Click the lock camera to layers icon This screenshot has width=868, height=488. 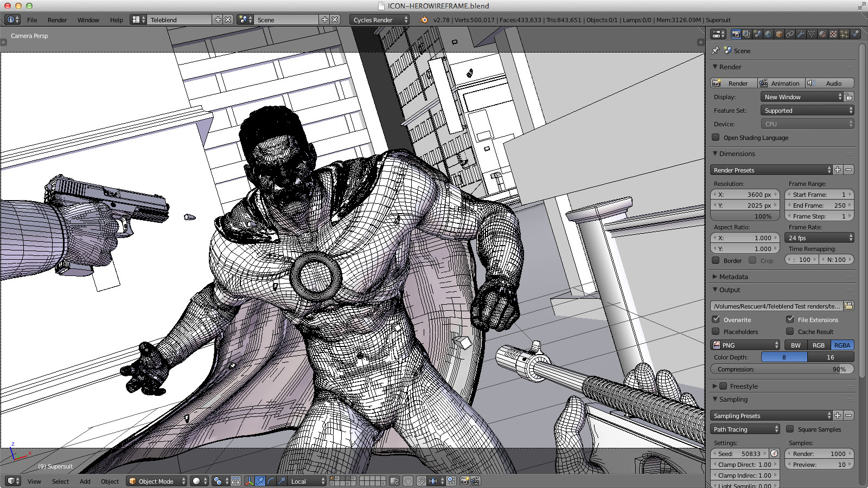394,481
